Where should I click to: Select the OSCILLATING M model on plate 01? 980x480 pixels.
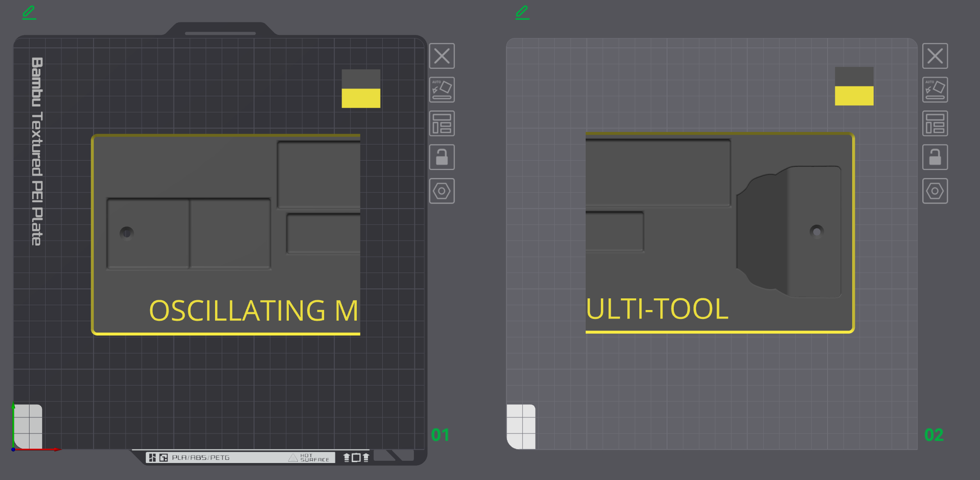click(x=226, y=234)
